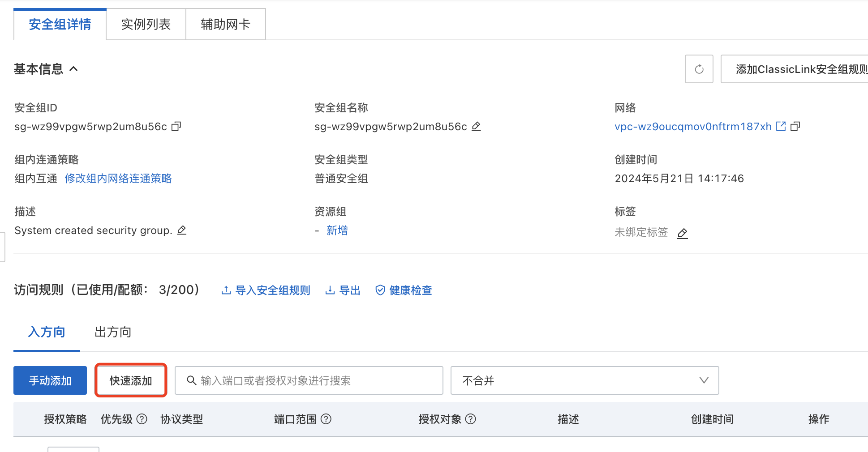Switch to the instance list tab

tap(146, 25)
